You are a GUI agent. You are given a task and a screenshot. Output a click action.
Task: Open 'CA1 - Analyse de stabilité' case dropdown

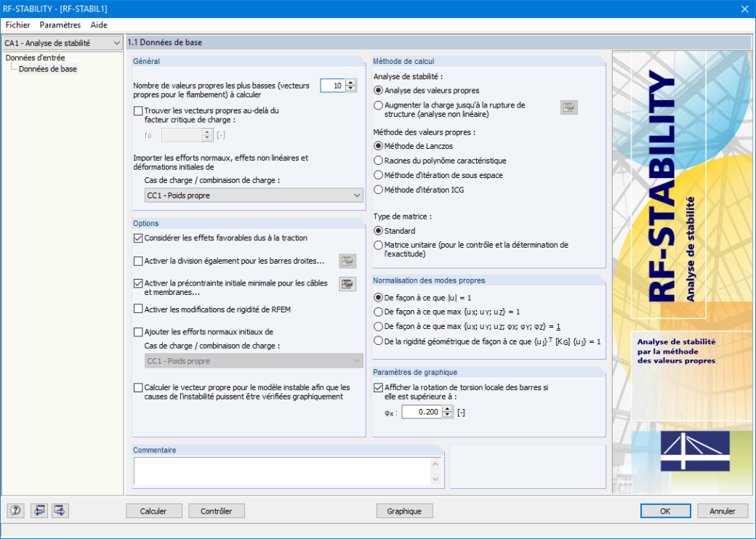pos(63,43)
